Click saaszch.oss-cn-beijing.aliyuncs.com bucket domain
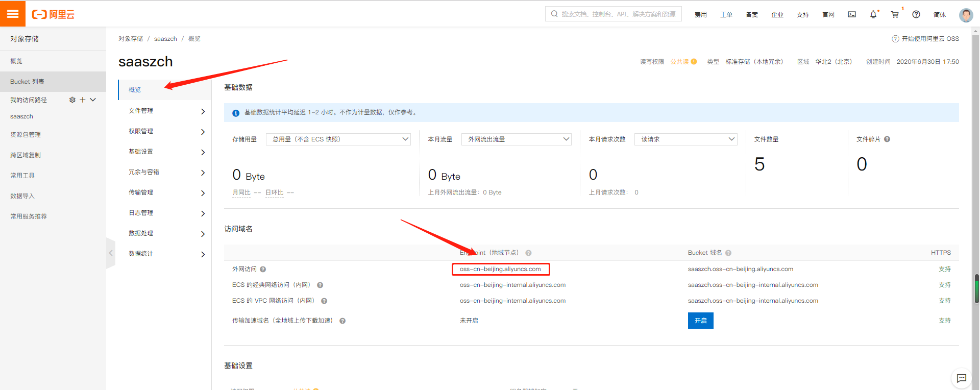 pos(741,269)
